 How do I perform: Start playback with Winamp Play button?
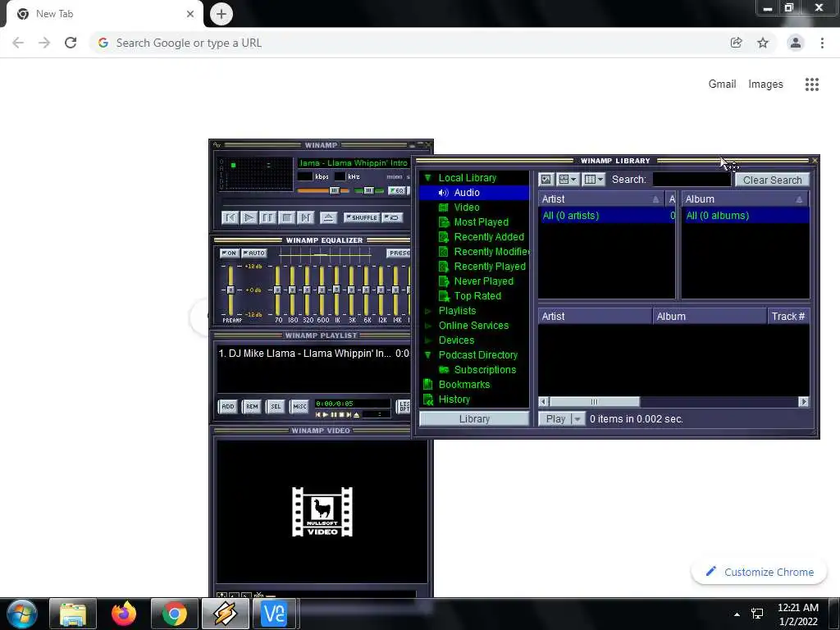249,217
